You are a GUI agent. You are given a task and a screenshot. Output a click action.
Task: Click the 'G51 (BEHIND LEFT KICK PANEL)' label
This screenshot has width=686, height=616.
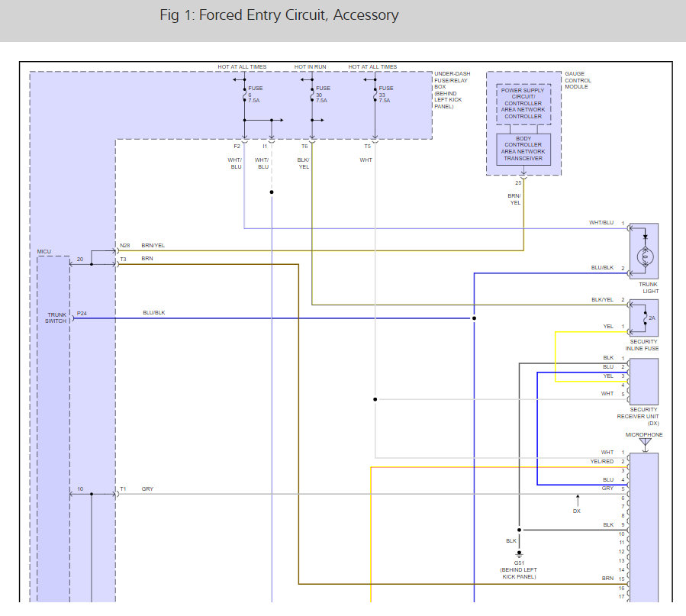click(x=518, y=570)
